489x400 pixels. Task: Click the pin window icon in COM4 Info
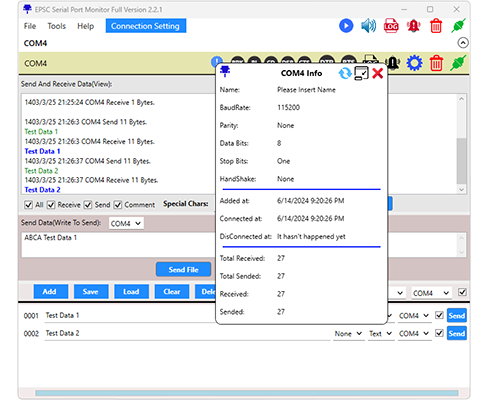click(x=361, y=73)
